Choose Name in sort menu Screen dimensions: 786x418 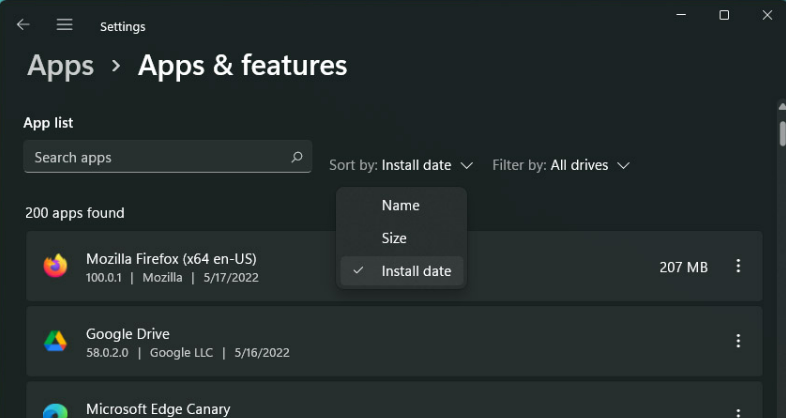(400, 205)
